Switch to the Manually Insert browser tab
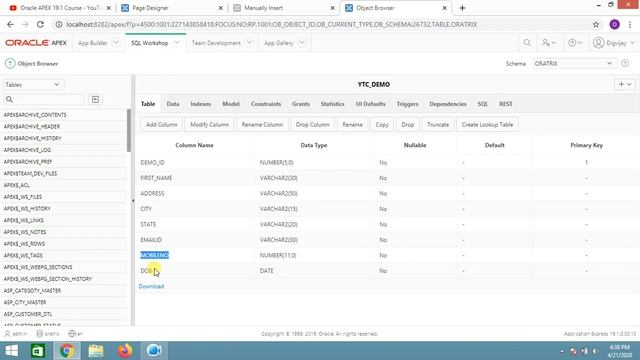Image resolution: width=640 pixels, height=360 pixels. [x=284, y=8]
